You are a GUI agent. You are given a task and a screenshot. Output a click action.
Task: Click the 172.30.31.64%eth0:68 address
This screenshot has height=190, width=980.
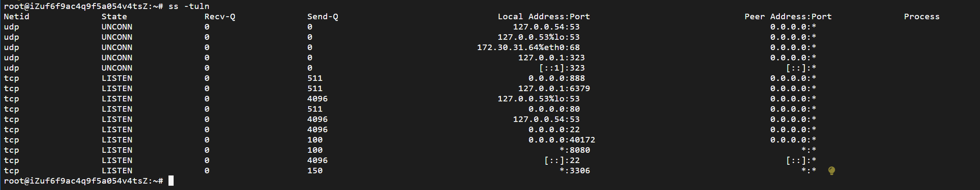click(x=528, y=47)
